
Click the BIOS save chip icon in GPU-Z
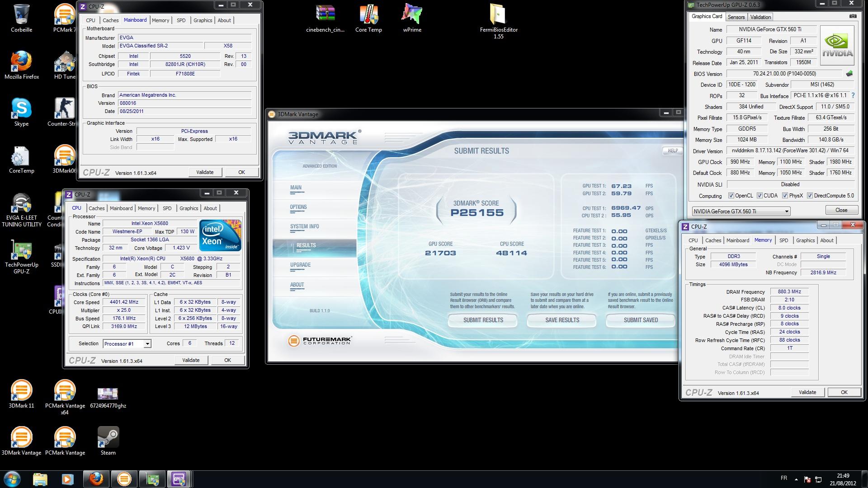click(849, 74)
